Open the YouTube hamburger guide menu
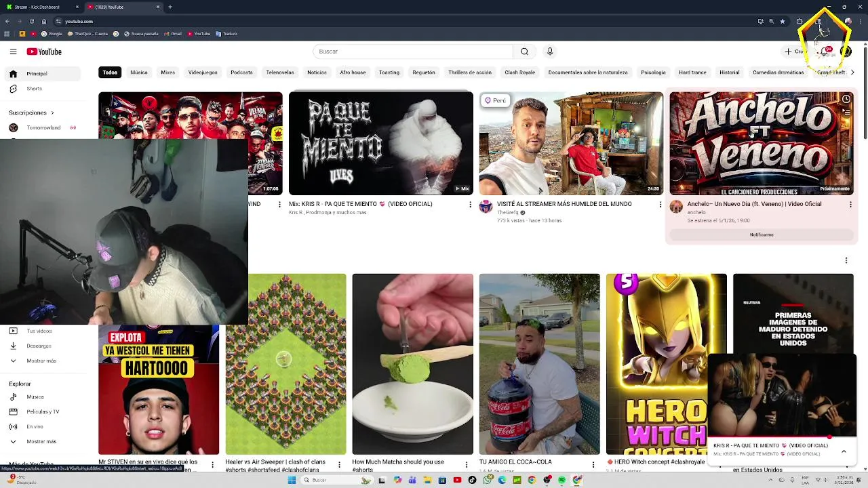The image size is (868, 488). pyautogui.click(x=13, y=52)
